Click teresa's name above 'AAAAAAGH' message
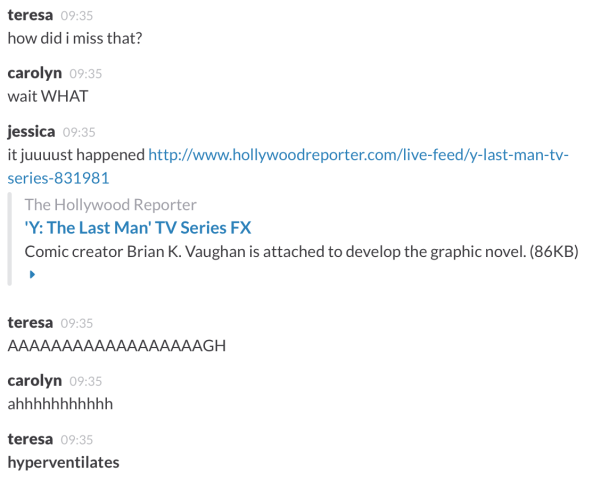 (x=30, y=322)
